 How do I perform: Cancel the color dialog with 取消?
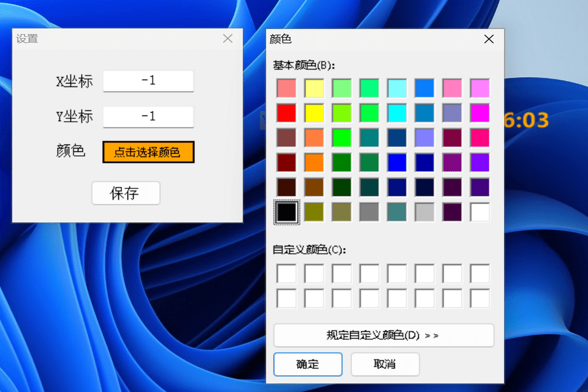[385, 364]
